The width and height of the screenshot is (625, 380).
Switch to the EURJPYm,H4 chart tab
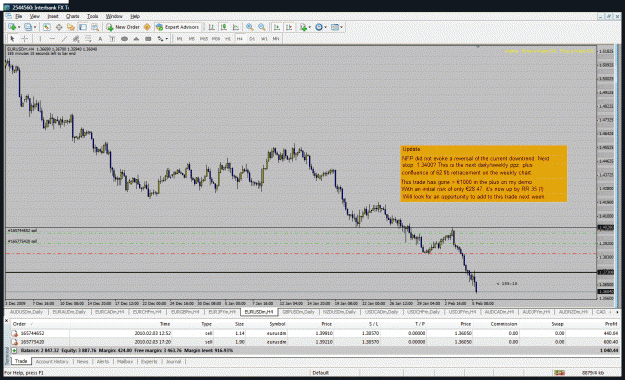[x=222, y=312]
